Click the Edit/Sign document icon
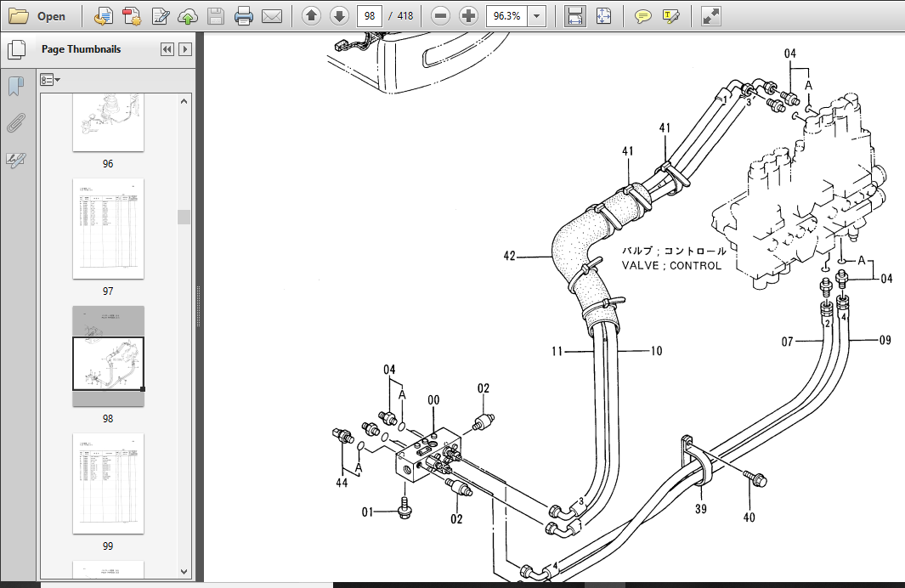Viewport: 905px width, 588px height. pyautogui.click(x=160, y=16)
